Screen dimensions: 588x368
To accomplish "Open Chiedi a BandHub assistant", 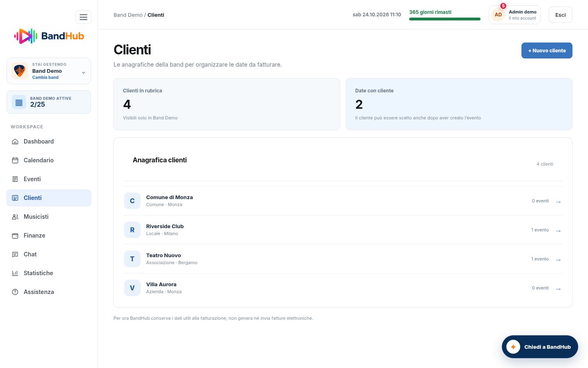I will pos(540,347).
